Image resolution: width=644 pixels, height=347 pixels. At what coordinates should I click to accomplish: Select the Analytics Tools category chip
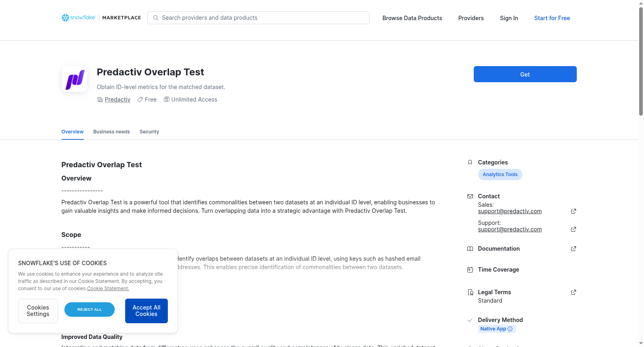500,175
